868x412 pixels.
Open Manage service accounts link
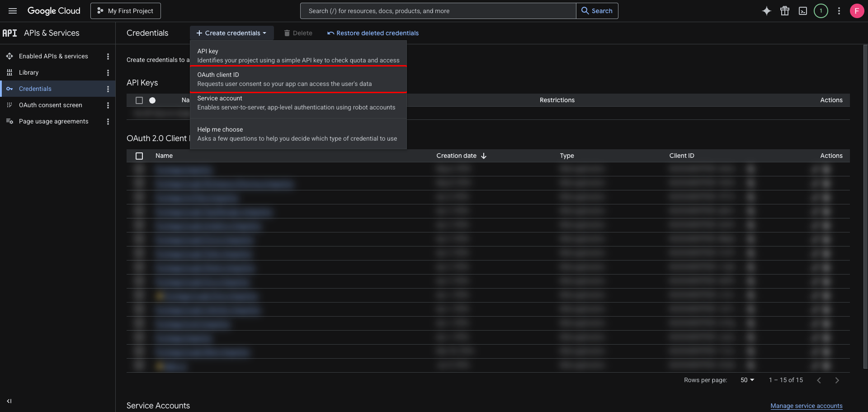[807, 406]
